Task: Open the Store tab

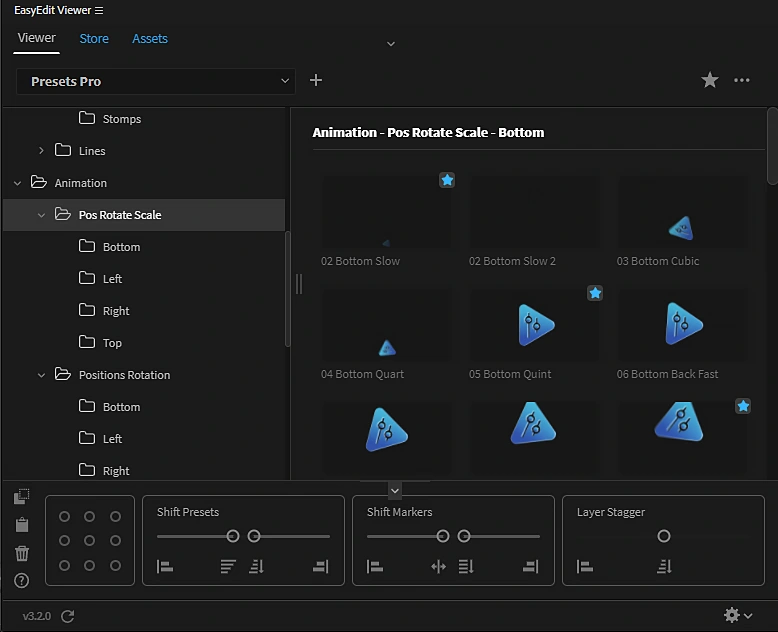Action: pyautogui.click(x=94, y=39)
